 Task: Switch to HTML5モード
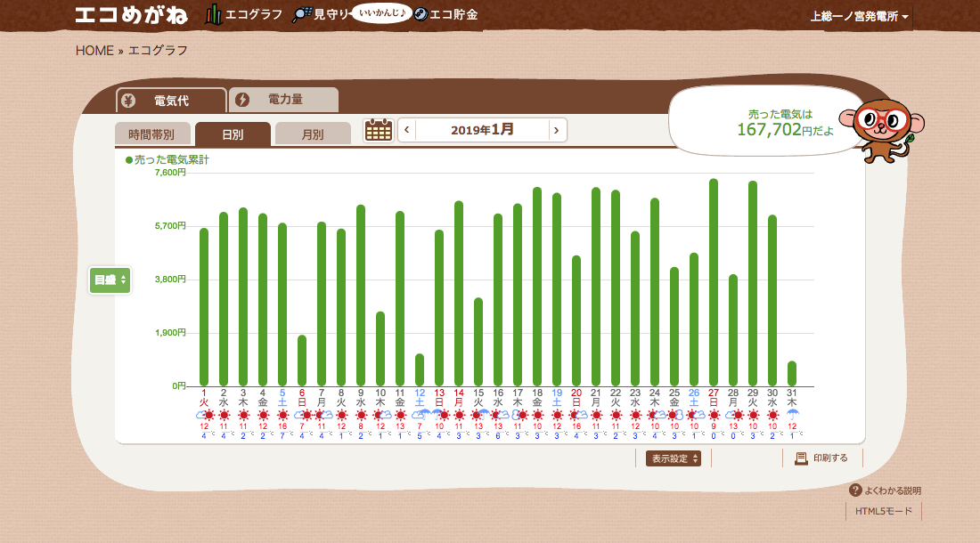884,511
